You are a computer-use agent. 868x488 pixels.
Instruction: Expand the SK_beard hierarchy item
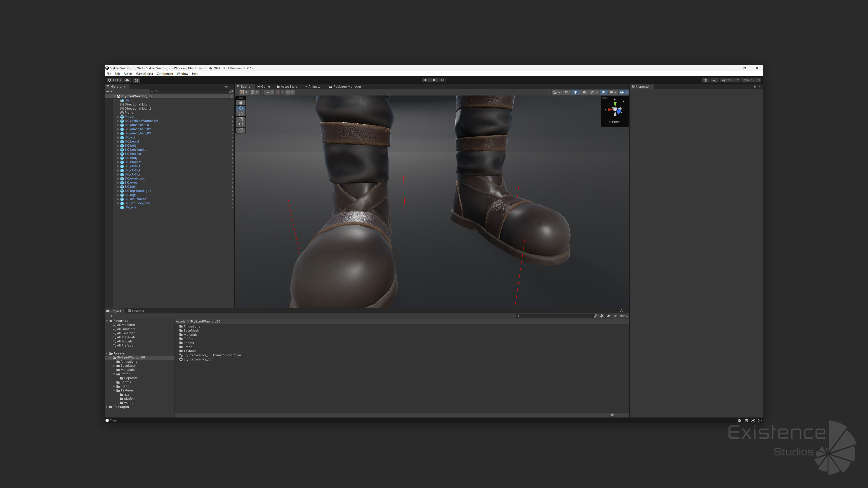point(118,141)
